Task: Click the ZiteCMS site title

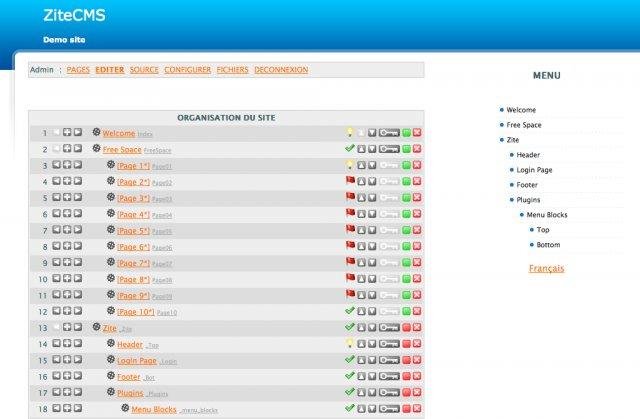Action: pyautogui.click(x=74, y=15)
